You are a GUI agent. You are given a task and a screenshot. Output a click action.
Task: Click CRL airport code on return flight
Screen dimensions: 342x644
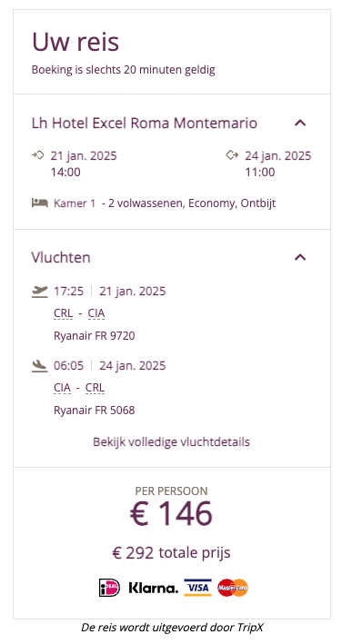click(95, 388)
